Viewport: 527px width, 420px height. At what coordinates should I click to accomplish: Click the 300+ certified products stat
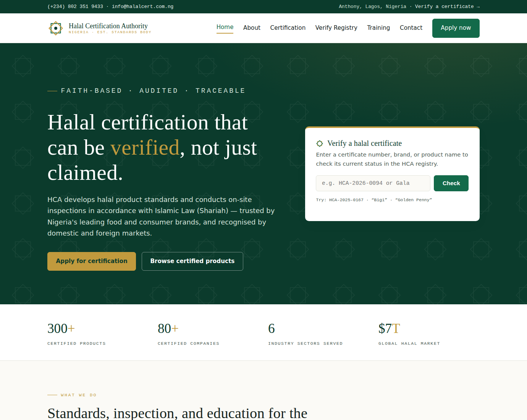pos(76,333)
